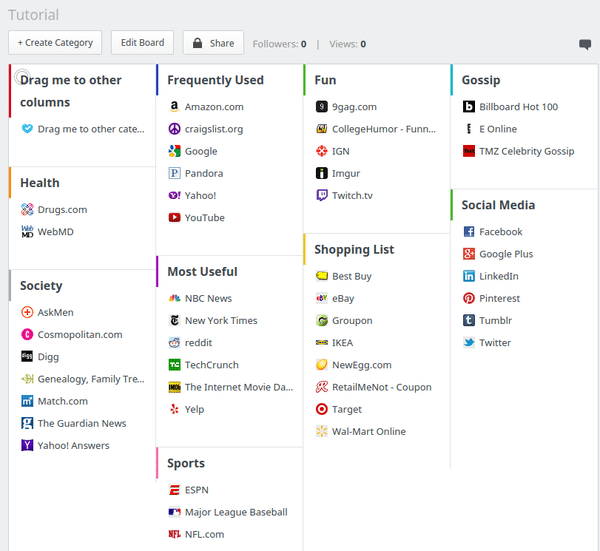Image resolution: width=600 pixels, height=551 pixels.
Task: Open the Major League Baseball link
Action: click(x=236, y=512)
